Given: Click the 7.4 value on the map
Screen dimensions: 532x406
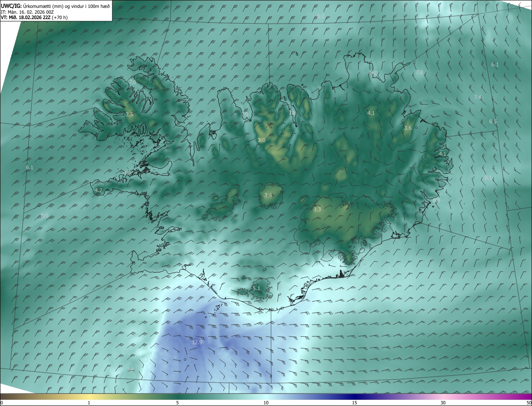Looking at the screenshot, I should coord(478,97).
